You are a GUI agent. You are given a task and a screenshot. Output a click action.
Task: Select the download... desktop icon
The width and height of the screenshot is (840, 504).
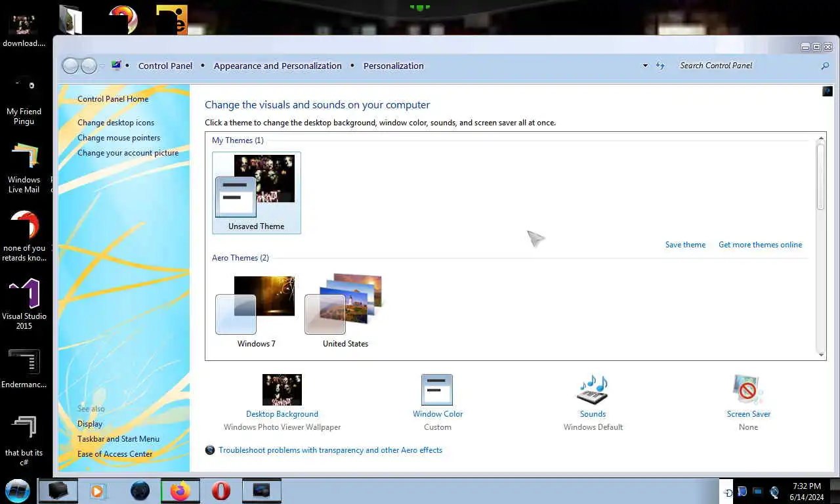pyautogui.click(x=24, y=30)
